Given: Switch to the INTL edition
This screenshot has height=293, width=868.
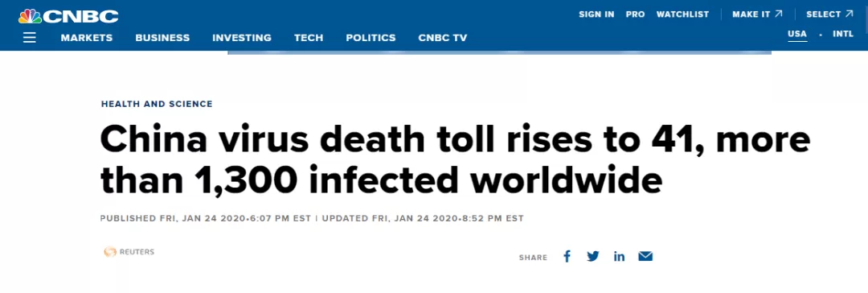Looking at the screenshot, I should pyautogui.click(x=843, y=34).
